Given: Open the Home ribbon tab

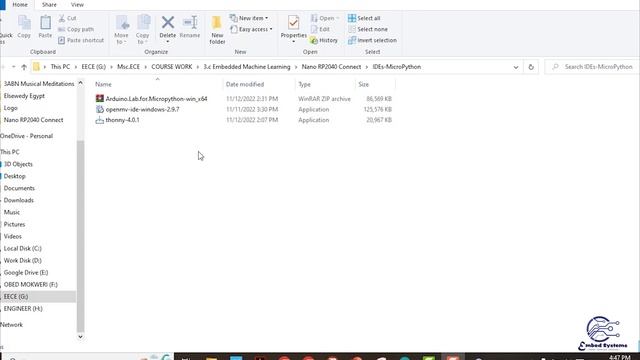Looking at the screenshot, I should pyautogui.click(x=20, y=5).
